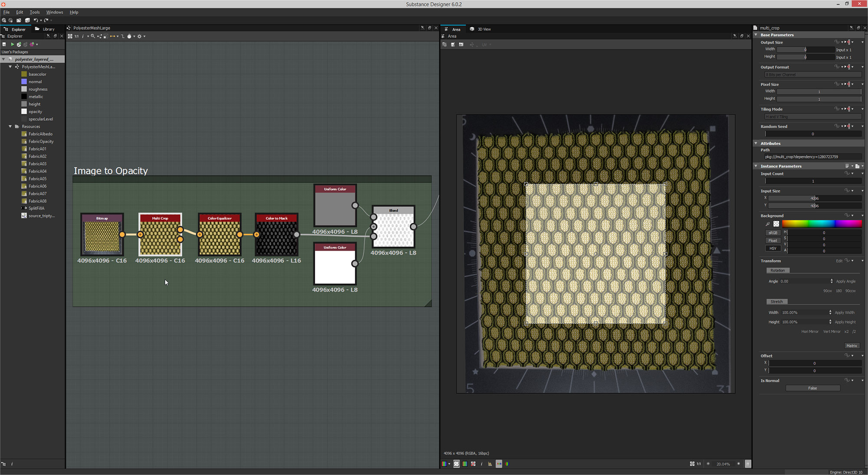Click the camera snapshot icon in Area view
This screenshot has width=868, height=475.
461,44
